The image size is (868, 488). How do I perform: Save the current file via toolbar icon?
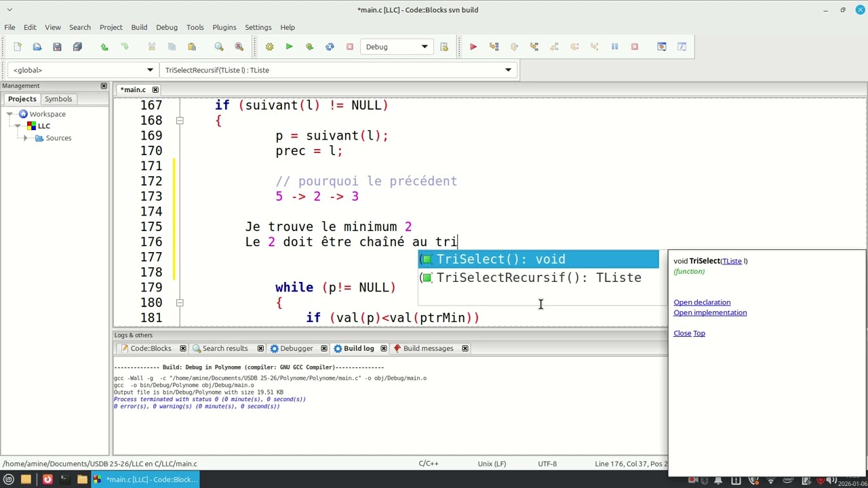click(57, 47)
